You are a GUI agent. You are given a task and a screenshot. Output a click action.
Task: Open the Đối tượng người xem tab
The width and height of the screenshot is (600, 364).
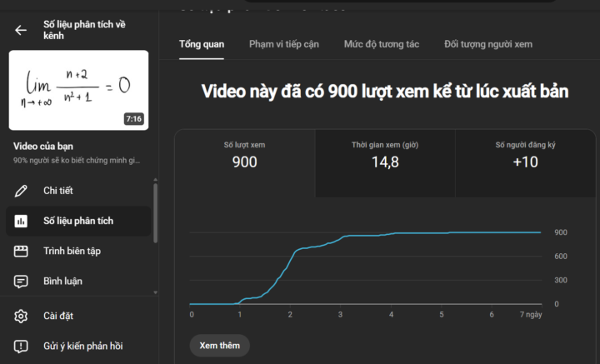488,44
